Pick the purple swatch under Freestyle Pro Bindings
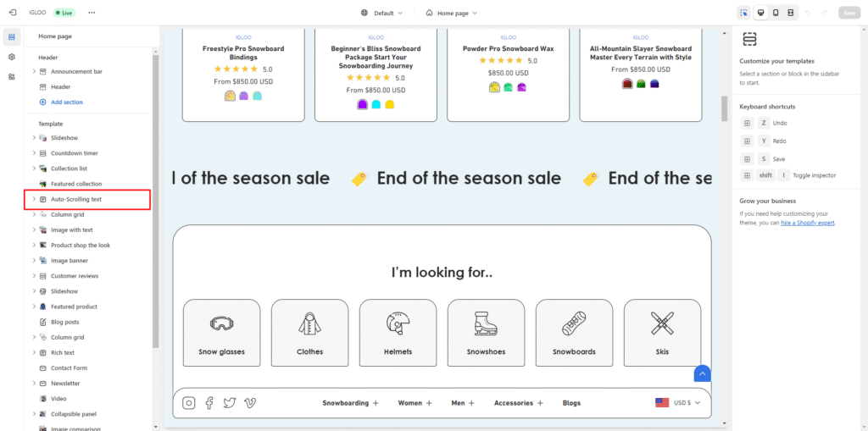The width and height of the screenshot is (868, 431). [x=243, y=96]
